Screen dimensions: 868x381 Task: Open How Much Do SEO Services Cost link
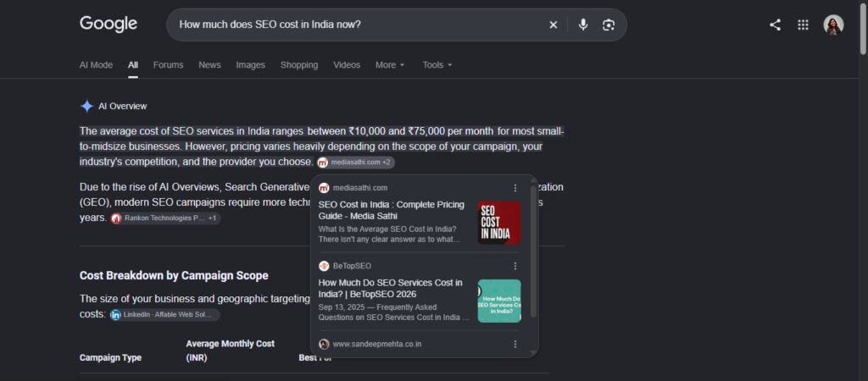(390, 288)
